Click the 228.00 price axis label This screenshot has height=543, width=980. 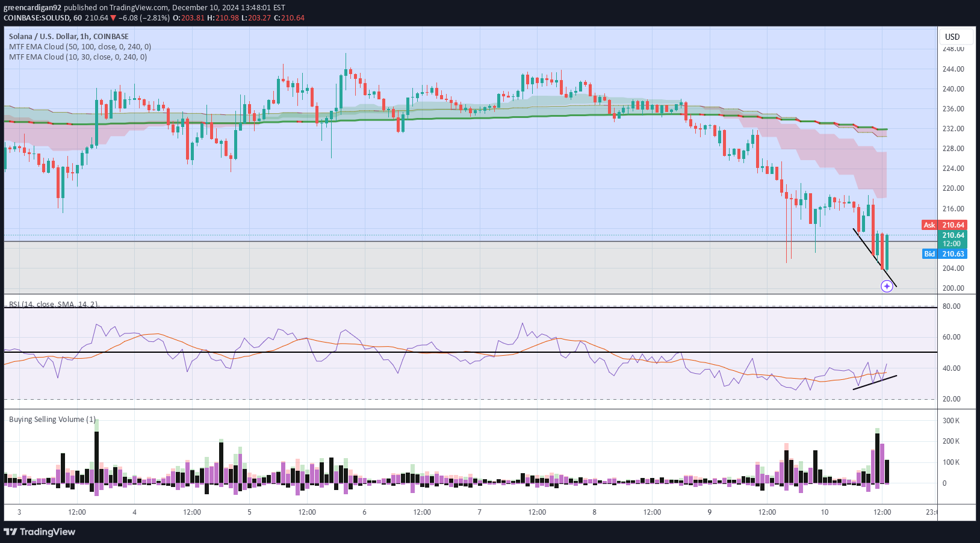pyautogui.click(x=953, y=149)
